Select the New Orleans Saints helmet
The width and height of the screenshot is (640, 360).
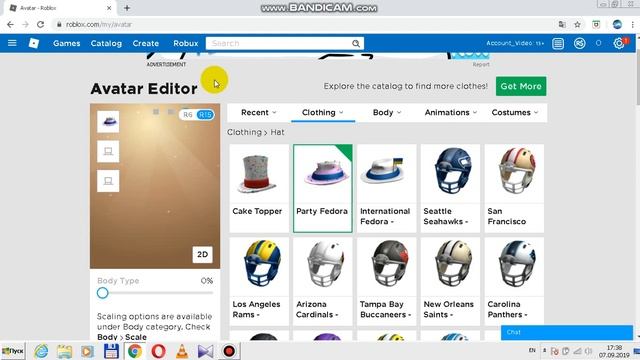tap(450, 281)
